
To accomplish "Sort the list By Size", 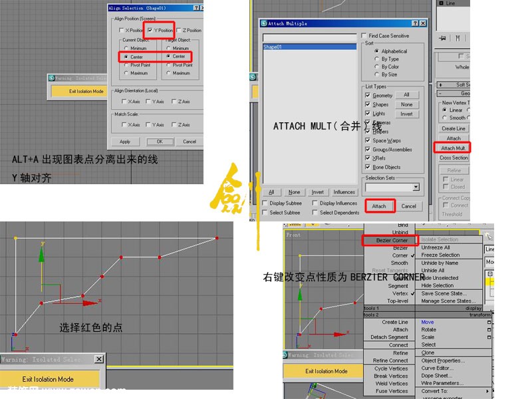I will point(376,74).
